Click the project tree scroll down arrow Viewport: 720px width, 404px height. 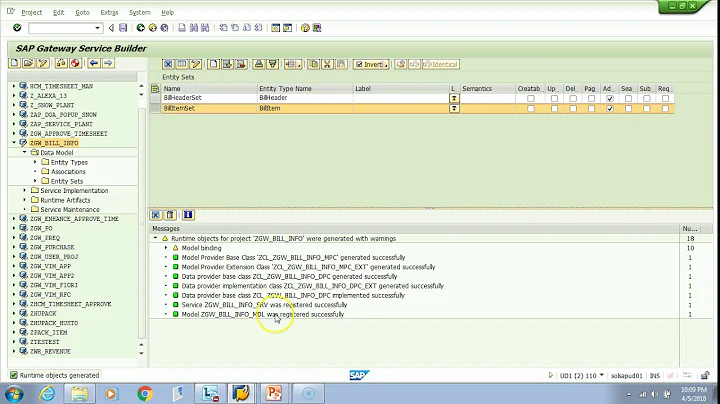coord(141,353)
